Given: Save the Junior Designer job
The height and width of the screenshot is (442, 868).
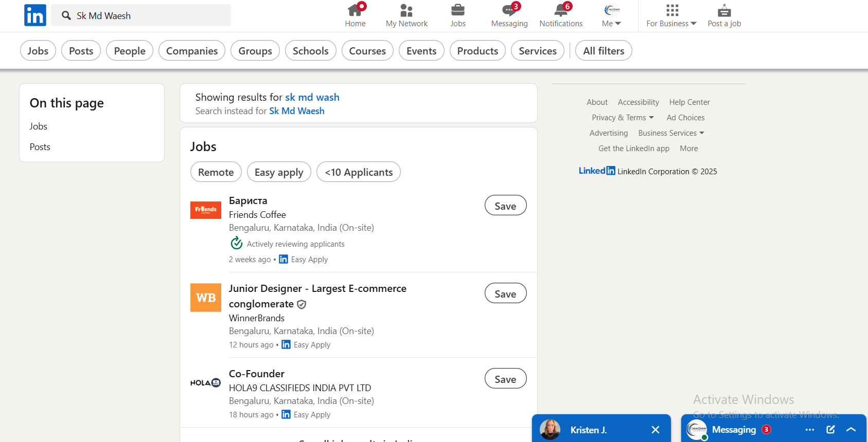Looking at the screenshot, I should [505, 293].
